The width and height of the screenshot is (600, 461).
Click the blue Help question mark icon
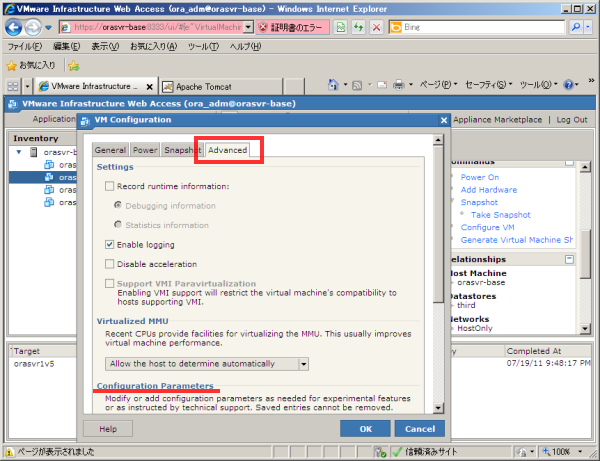coord(570,86)
